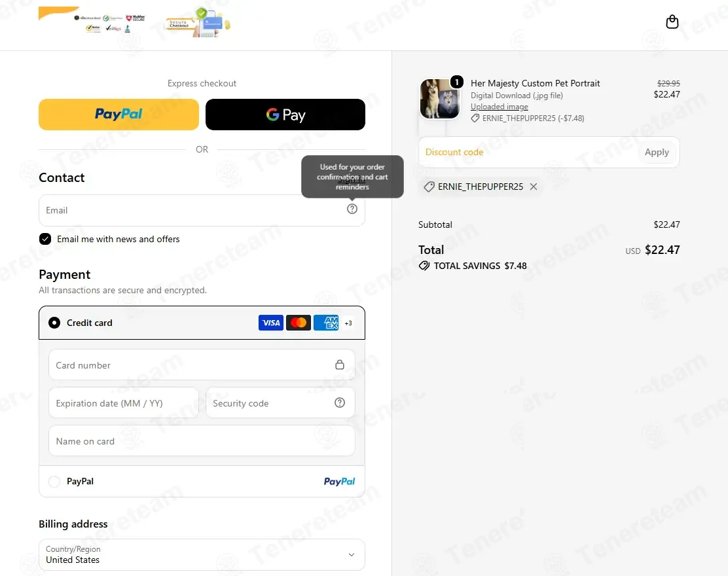728x576 pixels.
Task: Select the PayPal payment radio option
Action: click(x=54, y=481)
